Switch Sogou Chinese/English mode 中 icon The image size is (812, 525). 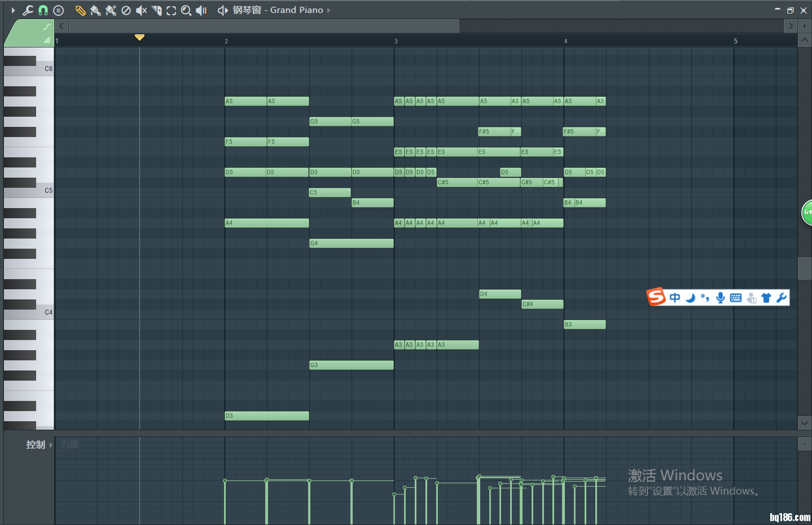(x=675, y=298)
